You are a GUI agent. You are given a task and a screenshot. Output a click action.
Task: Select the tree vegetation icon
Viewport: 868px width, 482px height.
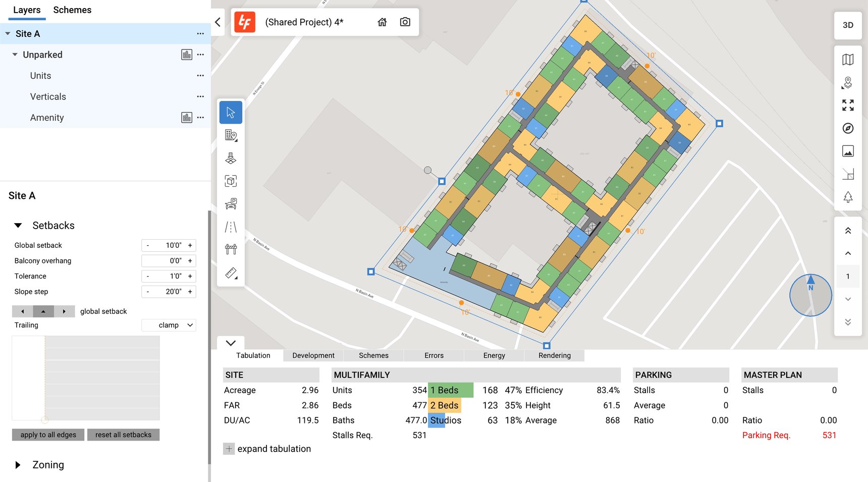click(x=848, y=197)
